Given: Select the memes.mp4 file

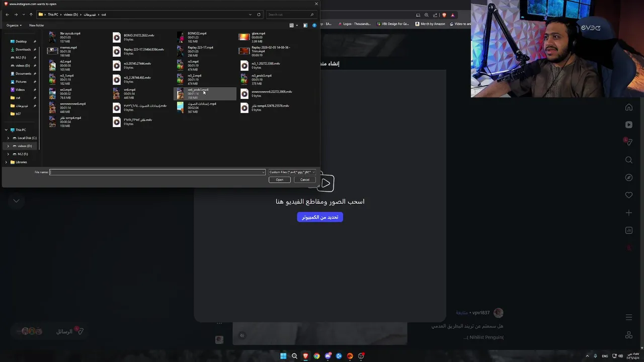Looking at the screenshot, I should pyautogui.click(x=63, y=51).
